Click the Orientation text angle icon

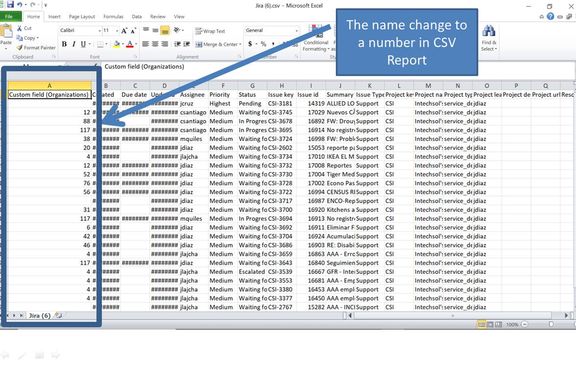click(177, 30)
